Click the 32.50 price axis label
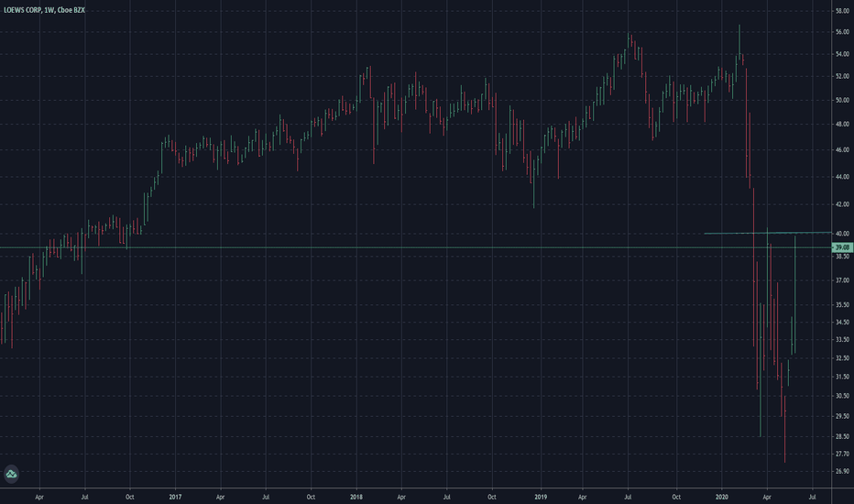 pyautogui.click(x=842, y=358)
